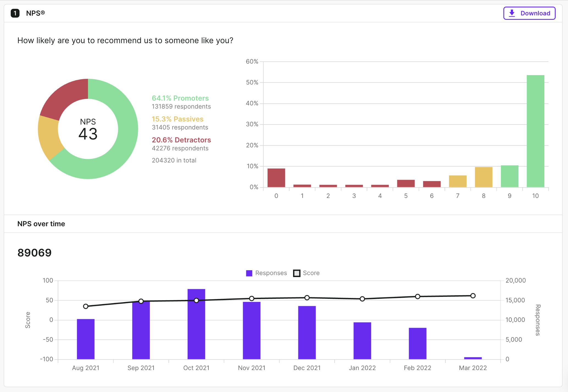Click the NPS over time heading
This screenshot has width=568, height=392.
pyautogui.click(x=41, y=224)
